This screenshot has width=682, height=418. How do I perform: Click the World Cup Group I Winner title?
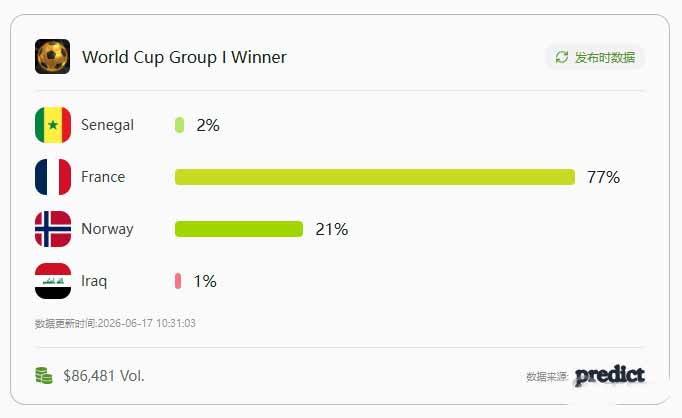coord(184,57)
